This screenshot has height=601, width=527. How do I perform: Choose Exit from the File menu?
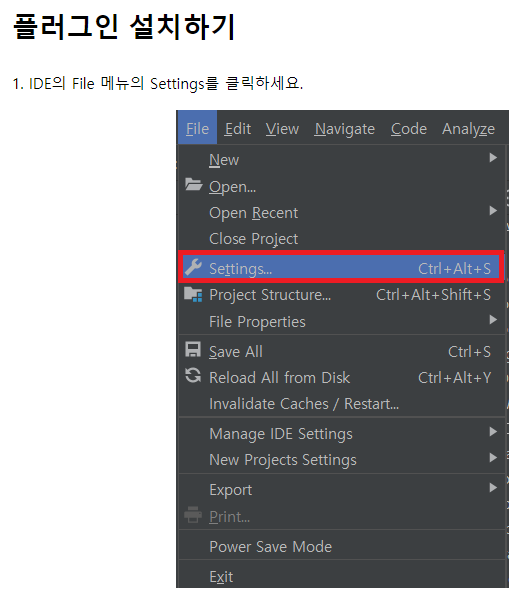341,576
